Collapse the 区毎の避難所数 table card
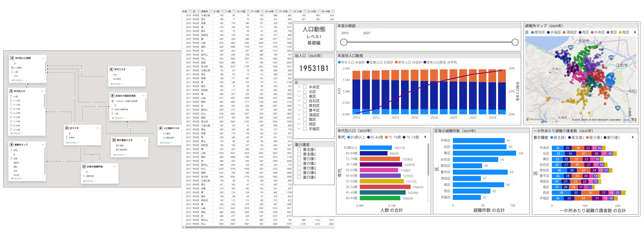 pyautogui.click(x=90, y=181)
